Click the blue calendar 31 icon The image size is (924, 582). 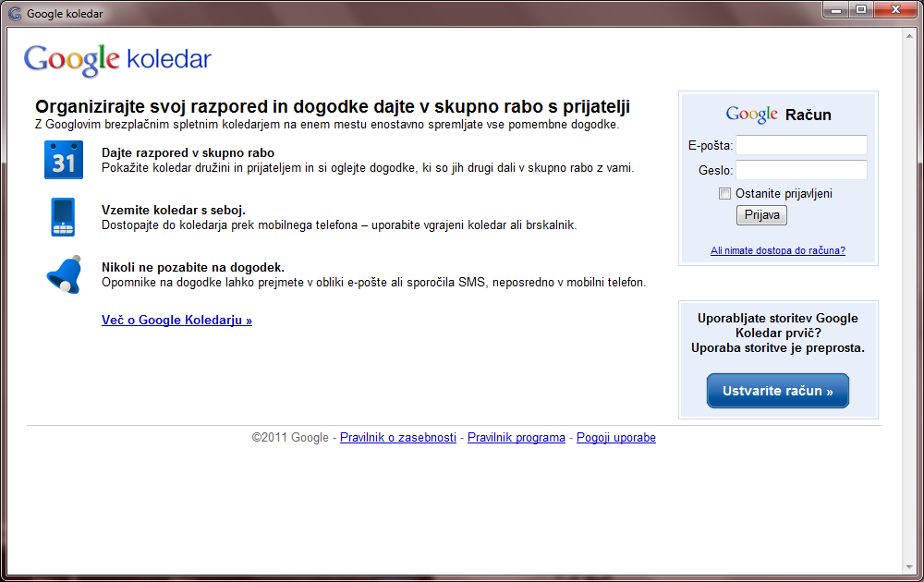pyautogui.click(x=64, y=160)
